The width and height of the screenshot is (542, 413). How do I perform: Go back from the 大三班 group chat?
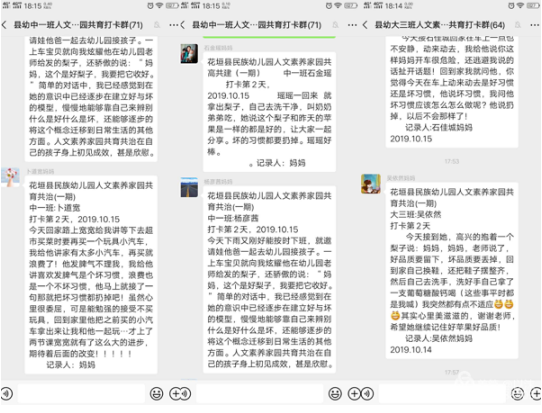(365, 25)
